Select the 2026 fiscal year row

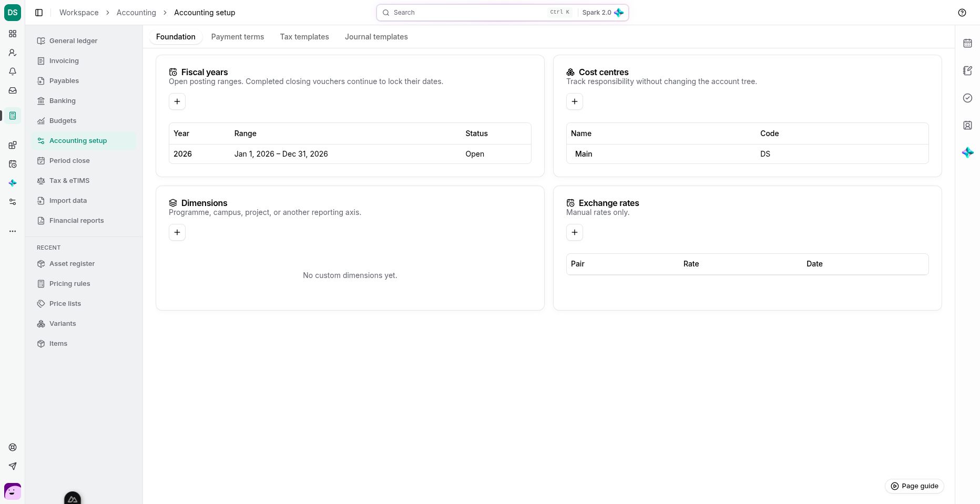tap(350, 154)
